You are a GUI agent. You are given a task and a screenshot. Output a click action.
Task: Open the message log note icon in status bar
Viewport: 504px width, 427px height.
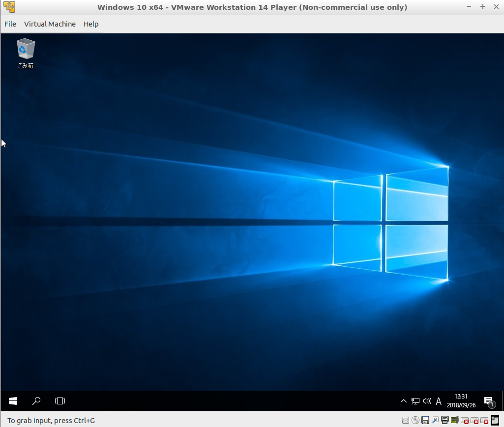495,420
